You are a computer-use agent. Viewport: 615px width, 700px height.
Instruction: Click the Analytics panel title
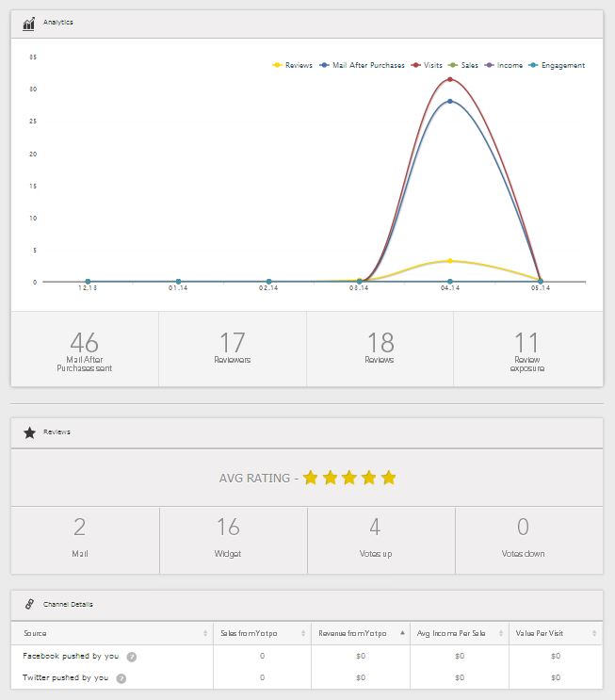tap(58, 22)
